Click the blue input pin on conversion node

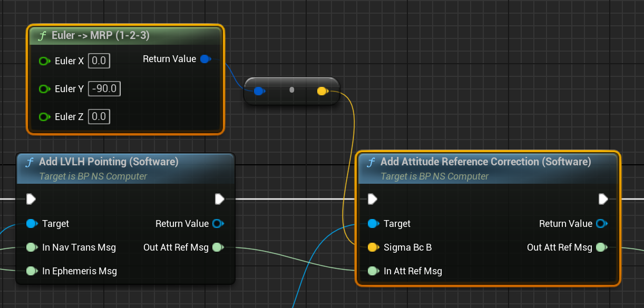258,91
